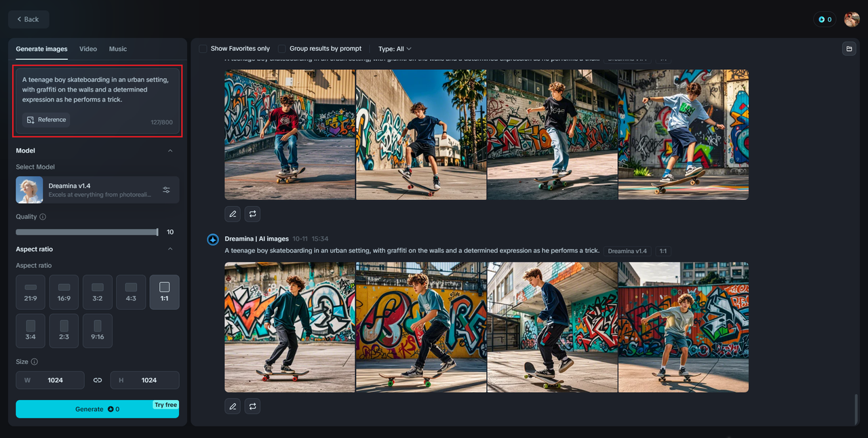
Task: Click the folder icon at top right of results
Action: [x=848, y=49]
